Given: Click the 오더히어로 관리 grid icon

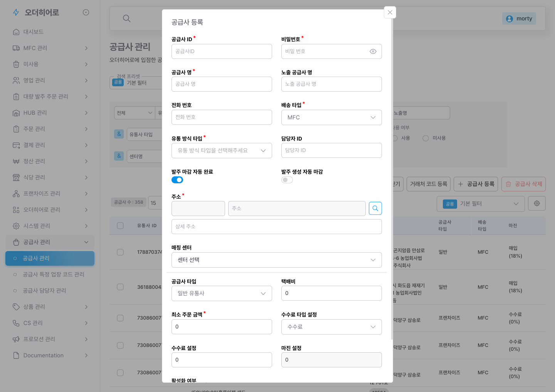Looking at the screenshot, I should point(16,210).
